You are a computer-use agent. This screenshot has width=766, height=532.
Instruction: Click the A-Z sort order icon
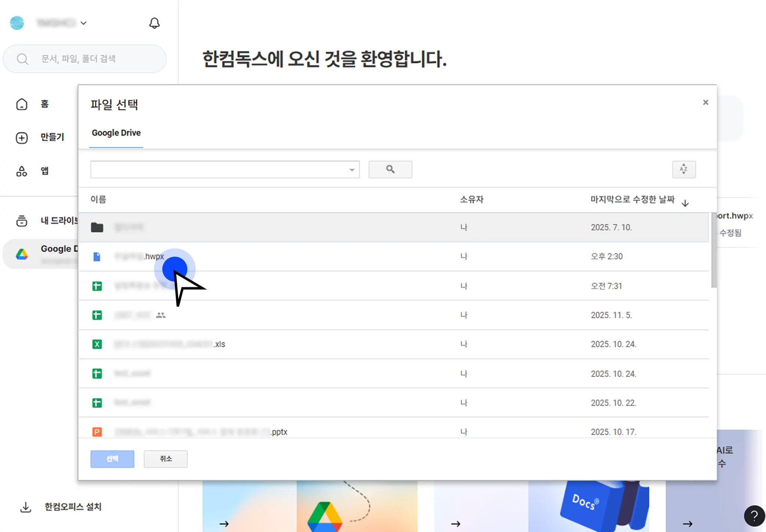[x=683, y=169]
